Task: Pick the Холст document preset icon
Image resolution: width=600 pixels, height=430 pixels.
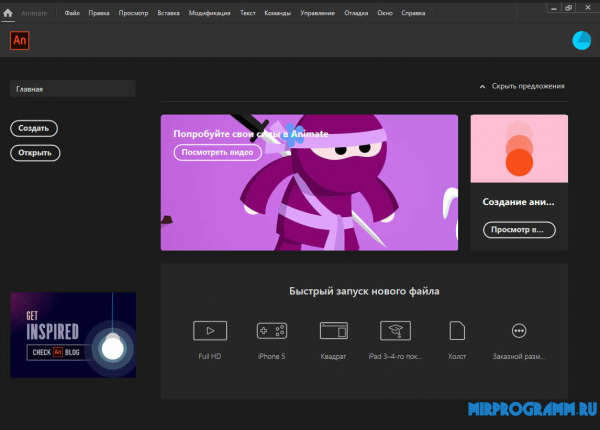Action: click(x=457, y=331)
